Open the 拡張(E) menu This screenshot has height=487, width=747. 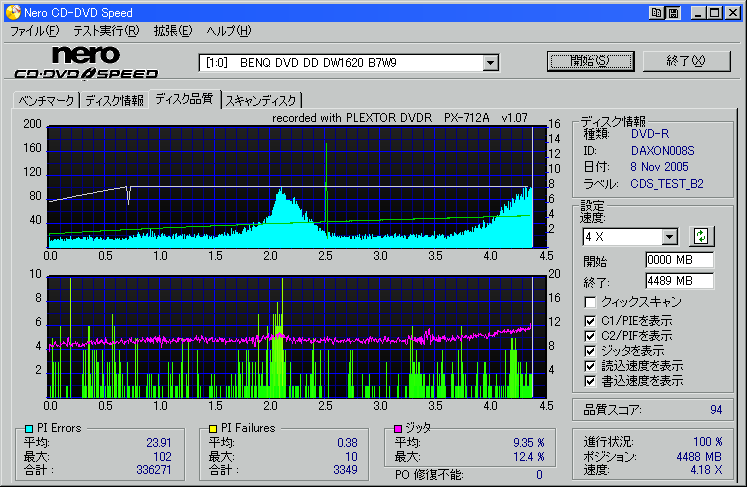click(172, 31)
